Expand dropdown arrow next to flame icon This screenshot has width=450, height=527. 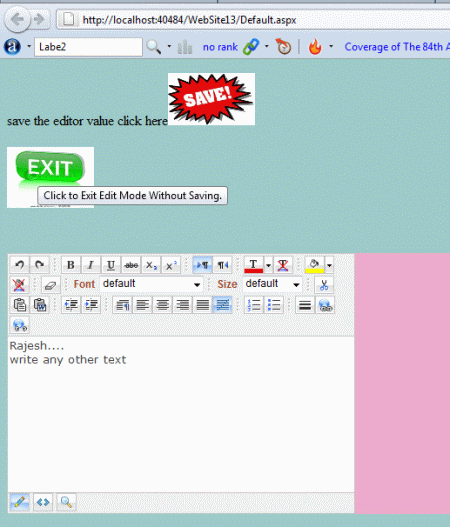coord(331,46)
